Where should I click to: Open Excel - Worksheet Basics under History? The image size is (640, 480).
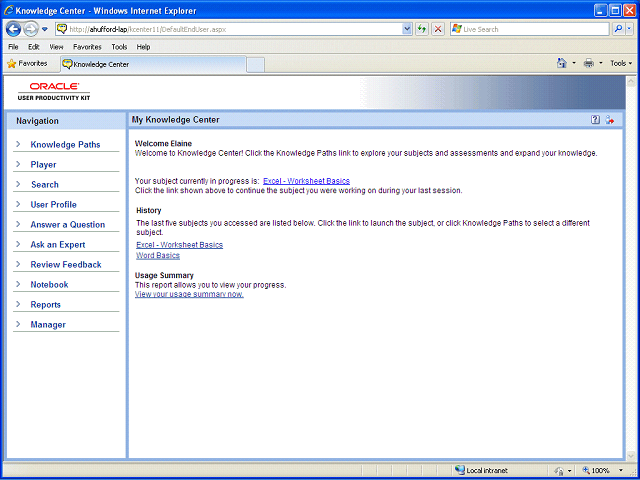click(x=180, y=245)
